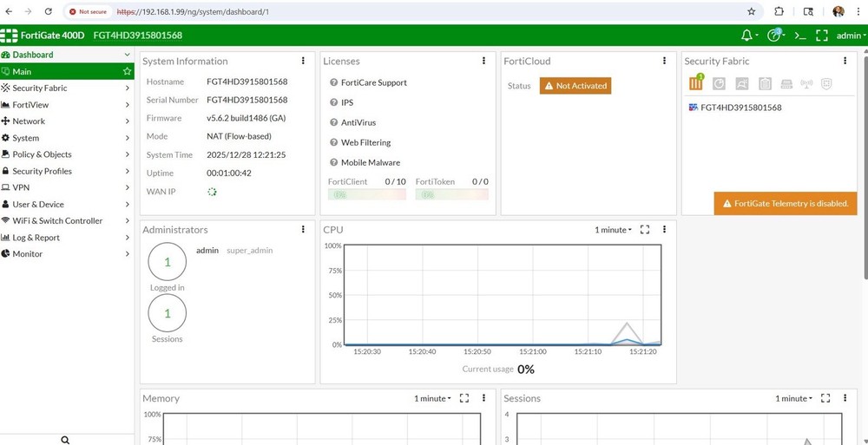868x445 pixels.
Task: Open the CLI console icon
Action: tap(800, 36)
